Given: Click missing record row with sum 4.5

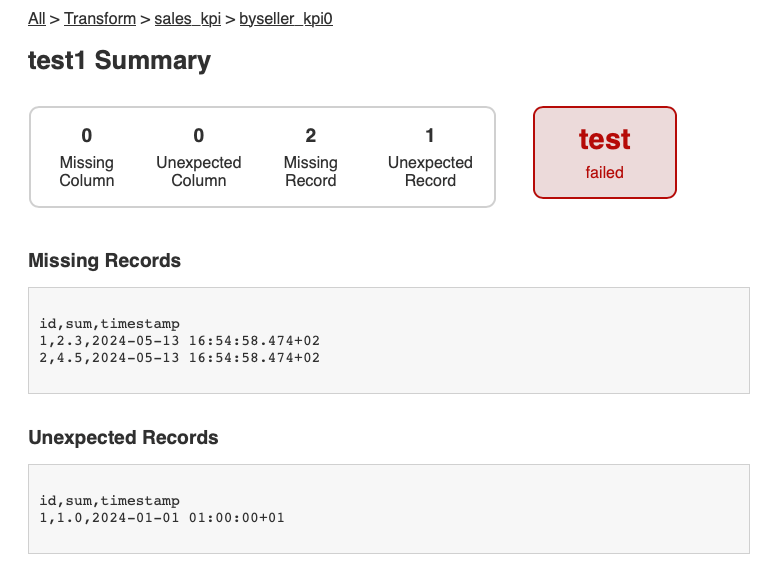Looking at the screenshot, I should point(179,357).
